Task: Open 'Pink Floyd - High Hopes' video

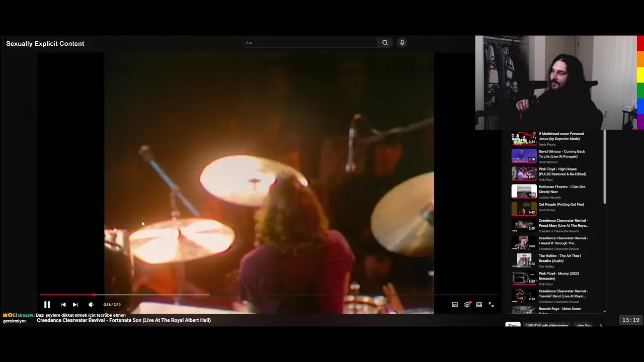Action: 562,171
